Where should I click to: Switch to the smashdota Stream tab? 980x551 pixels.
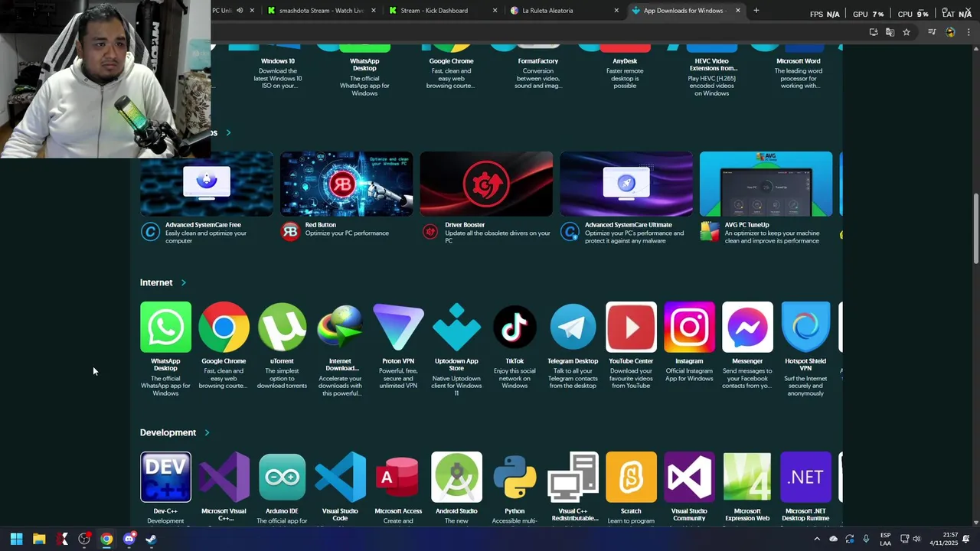(322, 11)
